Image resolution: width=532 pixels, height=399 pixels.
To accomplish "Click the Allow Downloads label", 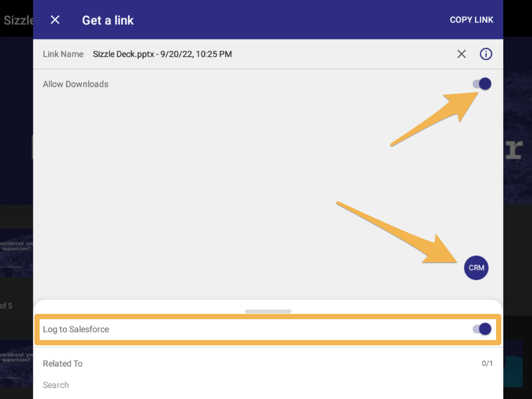I will pyautogui.click(x=75, y=84).
